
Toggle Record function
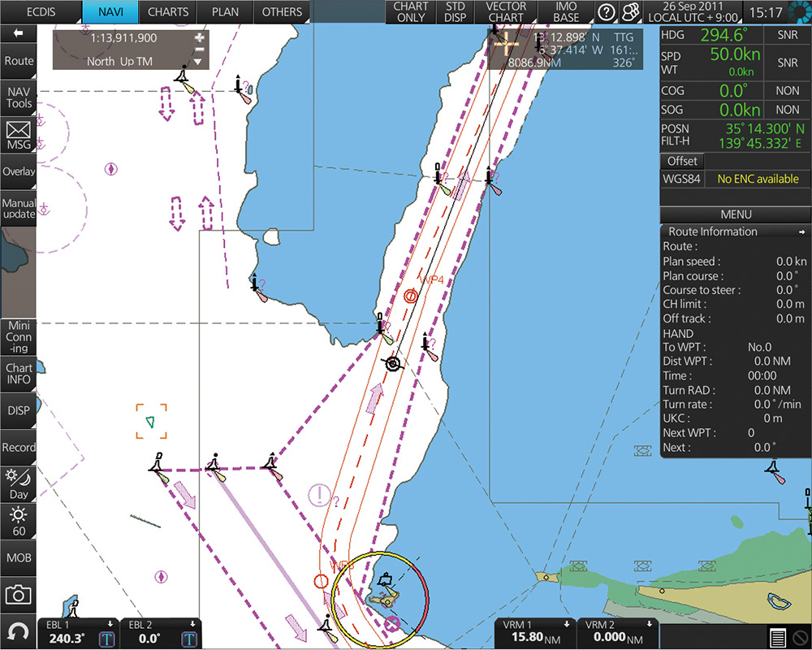click(x=18, y=448)
